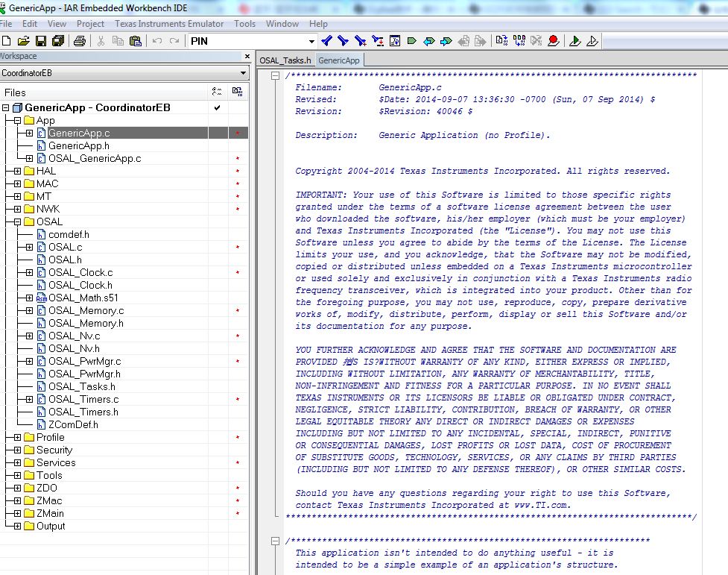728x575 pixels.
Task: Create a new document with the New icon
Action: point(6,41)
